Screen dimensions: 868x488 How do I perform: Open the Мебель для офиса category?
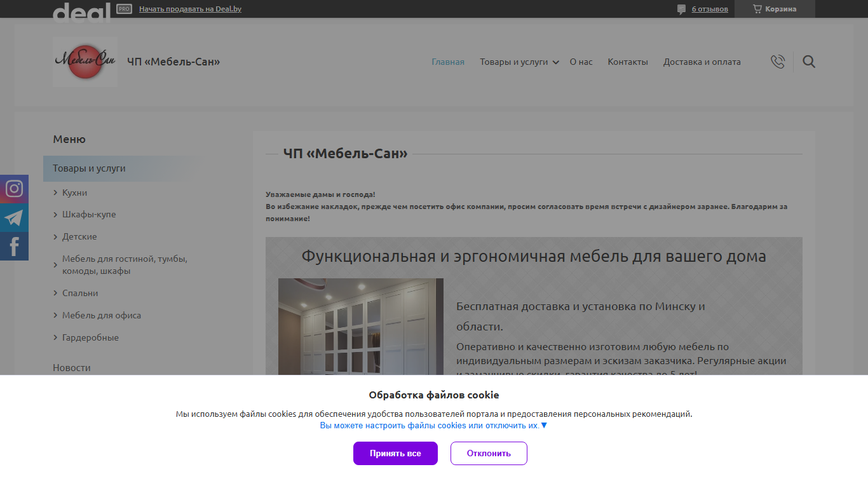pos(102,315)
